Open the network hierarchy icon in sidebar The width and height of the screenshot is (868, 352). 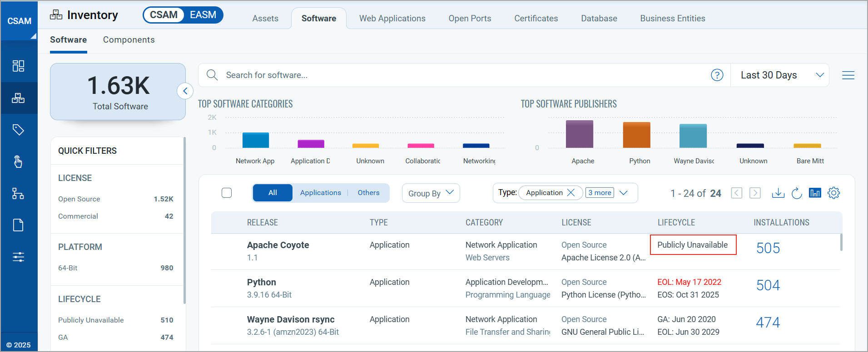click(18, 194)
